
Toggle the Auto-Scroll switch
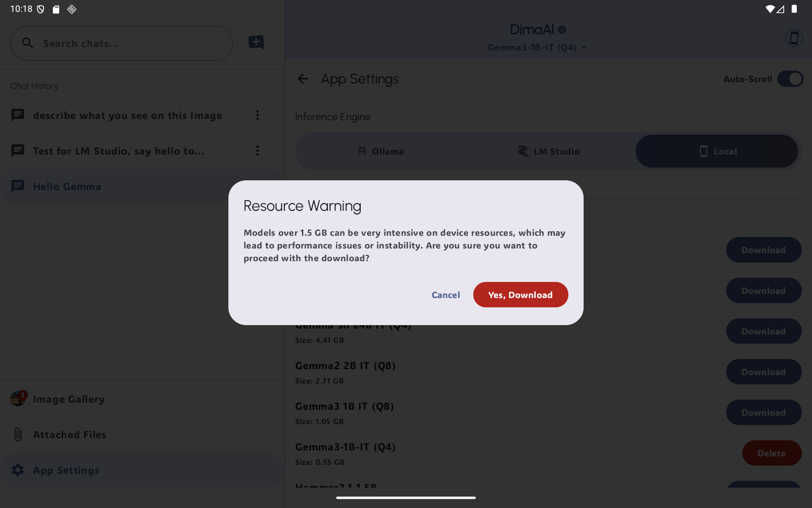tap(790, 79)
